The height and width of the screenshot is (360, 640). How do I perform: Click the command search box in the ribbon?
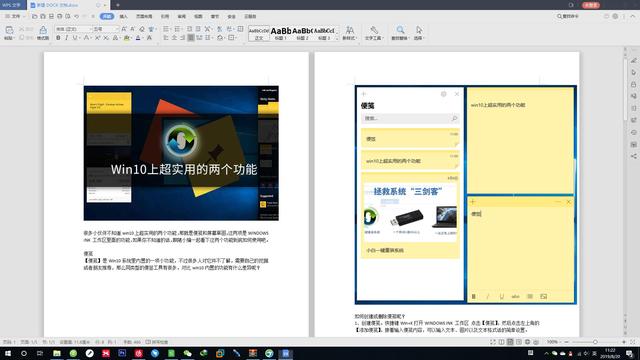tap(569, 16)
